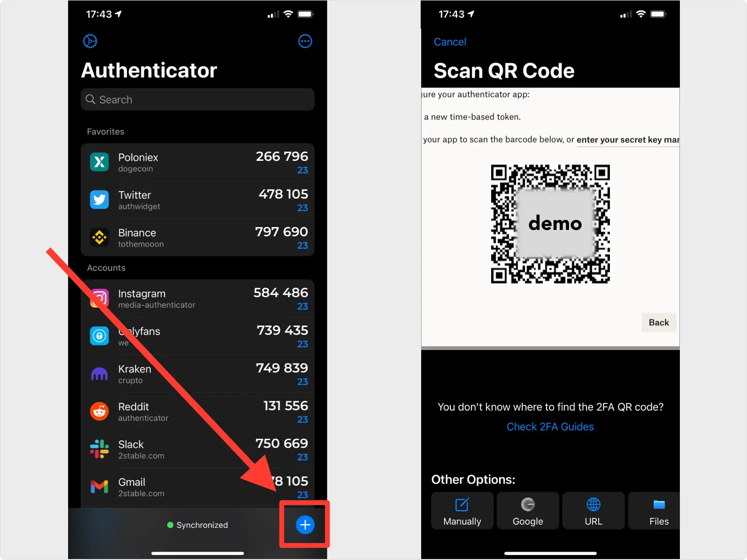Screen dimensions: 747x560
Task: Select the Manually entry option
Action: click(x=462, y=511)
